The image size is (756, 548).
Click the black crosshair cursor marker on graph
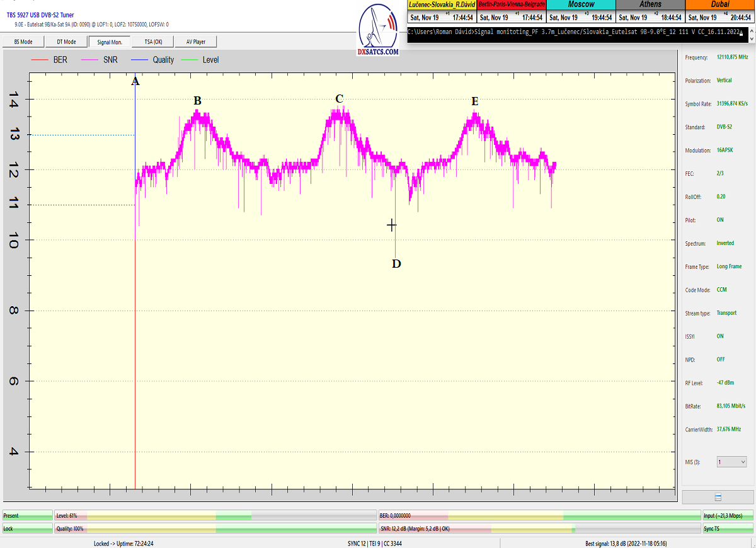click(391, 225)
